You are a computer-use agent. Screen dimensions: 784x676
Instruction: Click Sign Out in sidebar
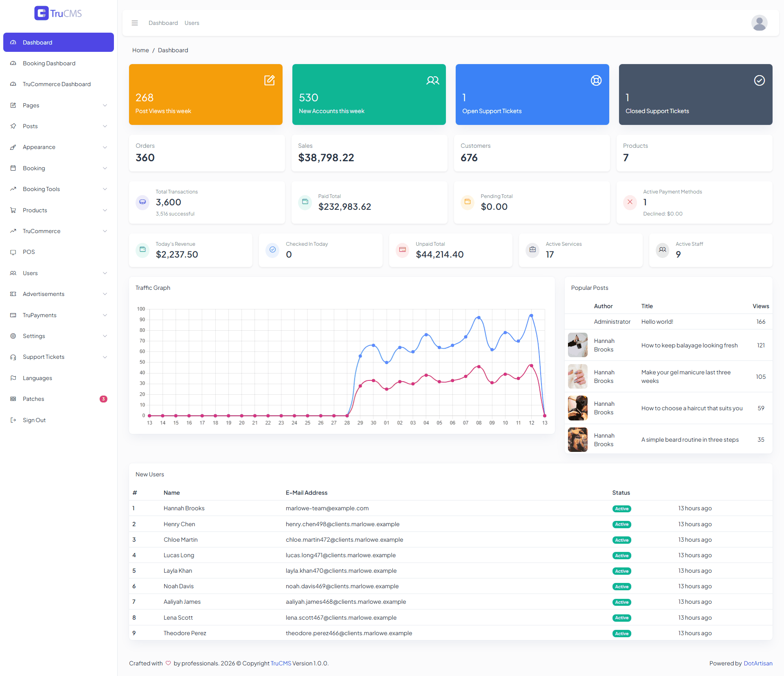coord(58,420)
